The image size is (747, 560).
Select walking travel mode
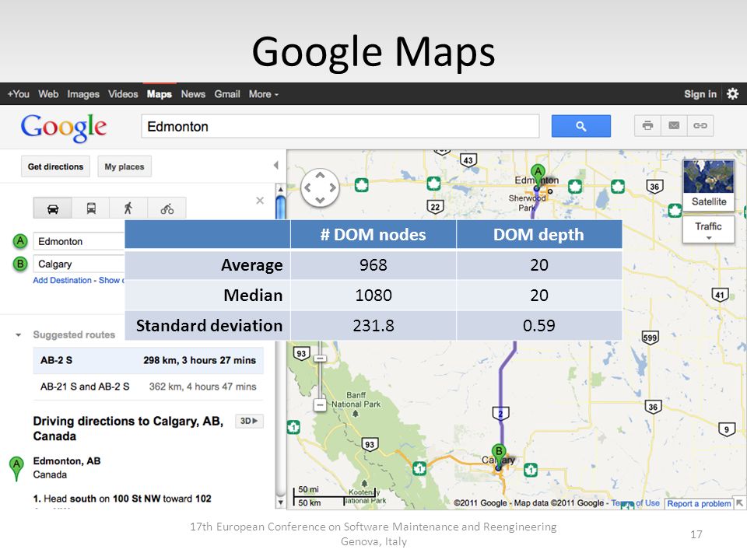pos(128,208)
